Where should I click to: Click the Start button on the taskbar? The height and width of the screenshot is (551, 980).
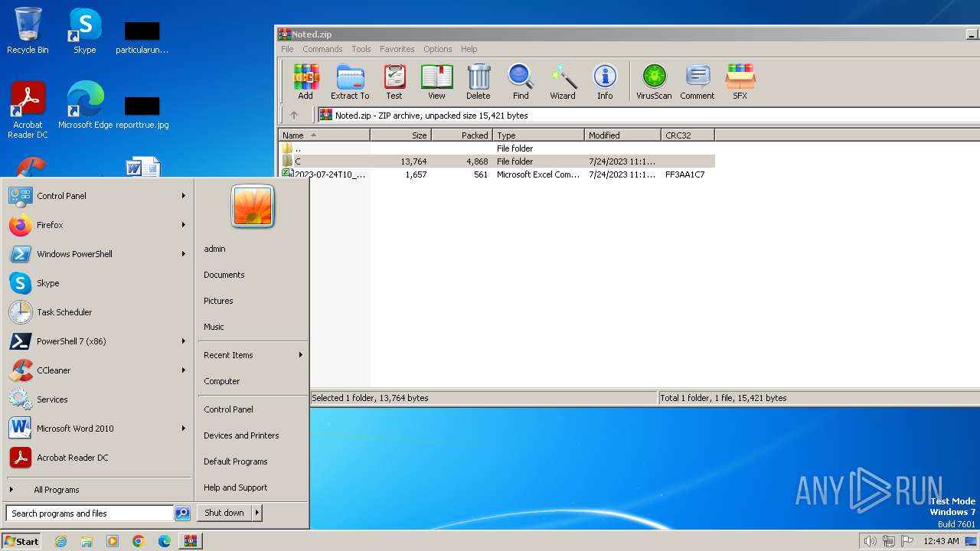(x=21, y=541)
